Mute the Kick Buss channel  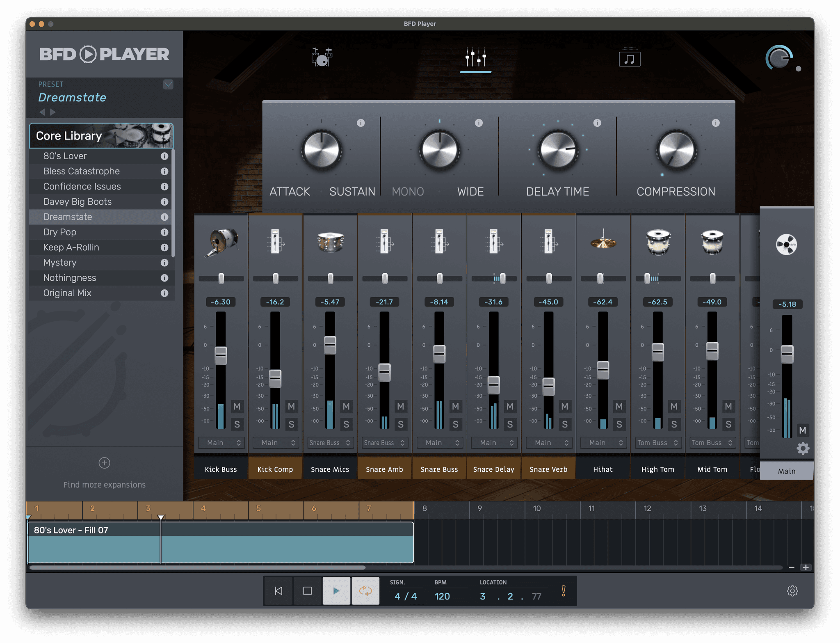[x=237, y=406]
